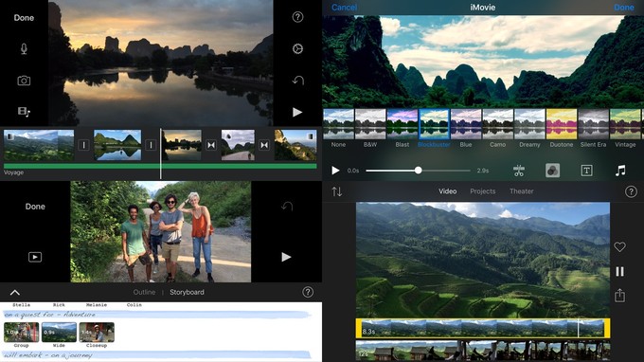
Task: Tap Done beside the group photo preview
Action: point(35,207)
